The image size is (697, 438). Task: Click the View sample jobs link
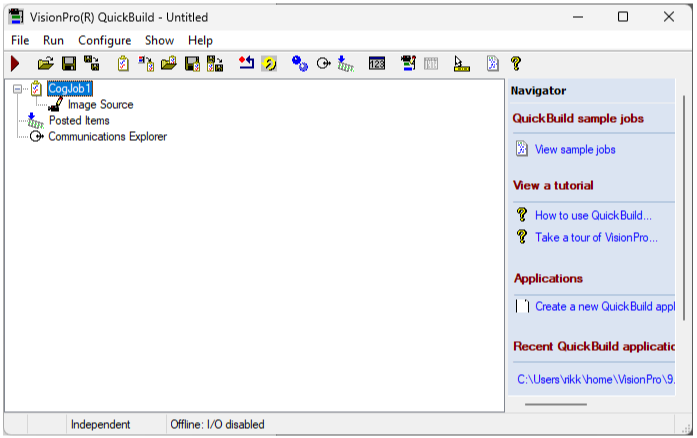575,150
